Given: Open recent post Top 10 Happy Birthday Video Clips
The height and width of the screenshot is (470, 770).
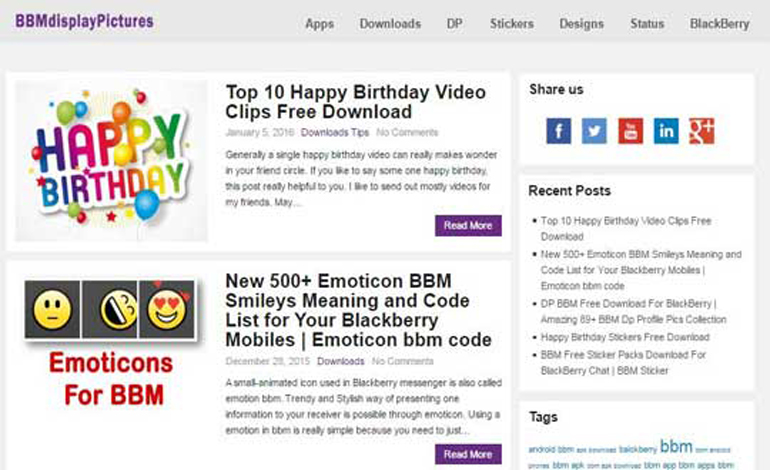Looking at the screenshot, I should (x=626, y=228).
